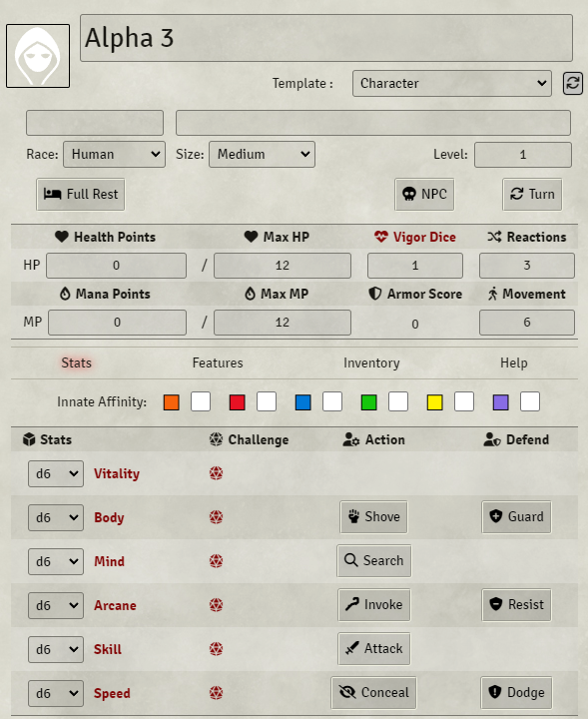Click the person-shield icon in Defend header
The image size is (588, 719).
point(492,439)
